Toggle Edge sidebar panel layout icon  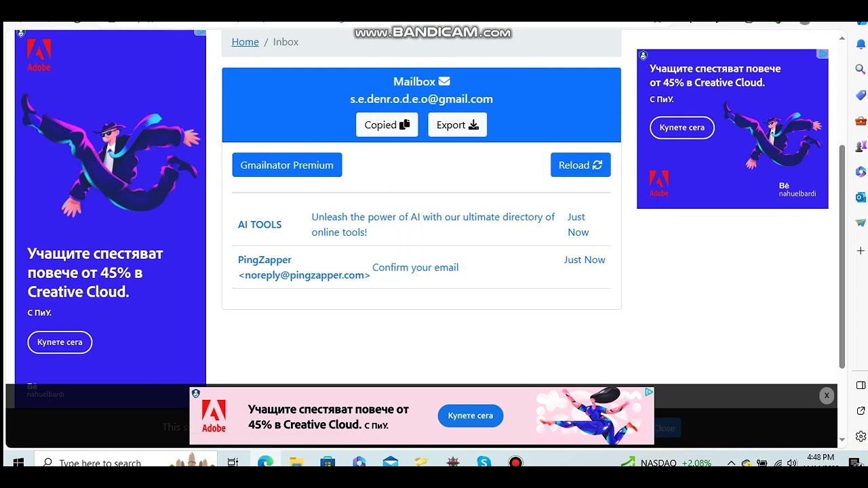tap(861, 385)
